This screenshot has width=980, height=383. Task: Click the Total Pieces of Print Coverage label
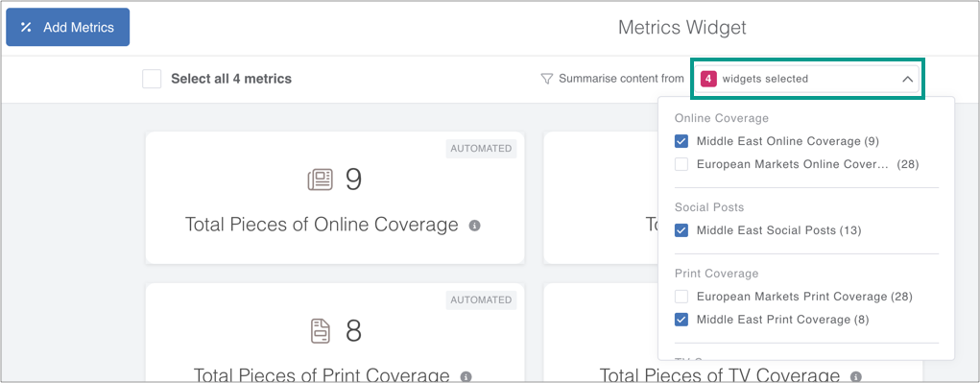click(322, 375)
